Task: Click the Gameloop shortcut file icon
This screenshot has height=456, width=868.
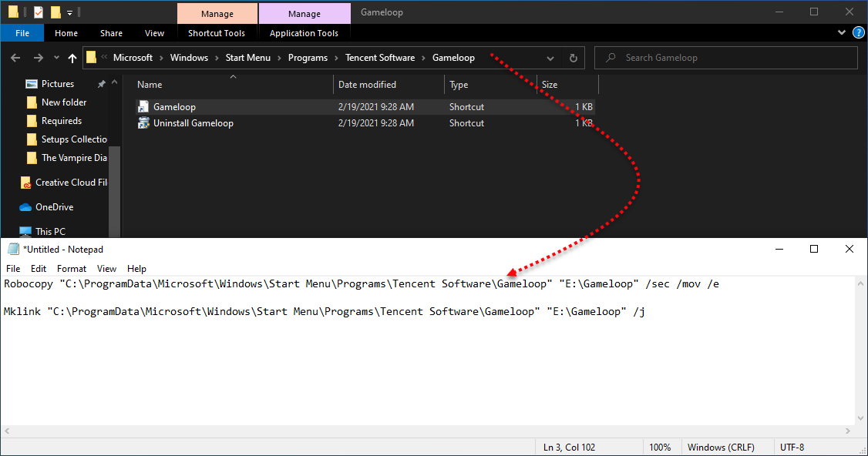Action: point(143,107)
